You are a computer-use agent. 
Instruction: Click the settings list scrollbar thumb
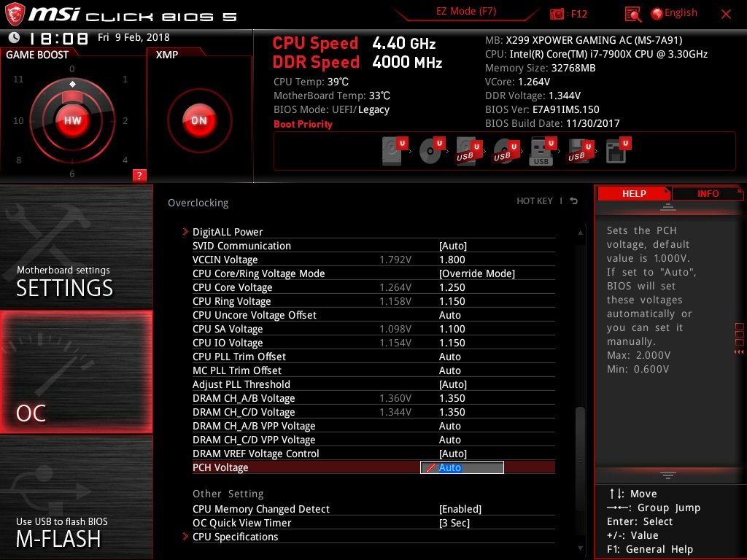[580, 459]
